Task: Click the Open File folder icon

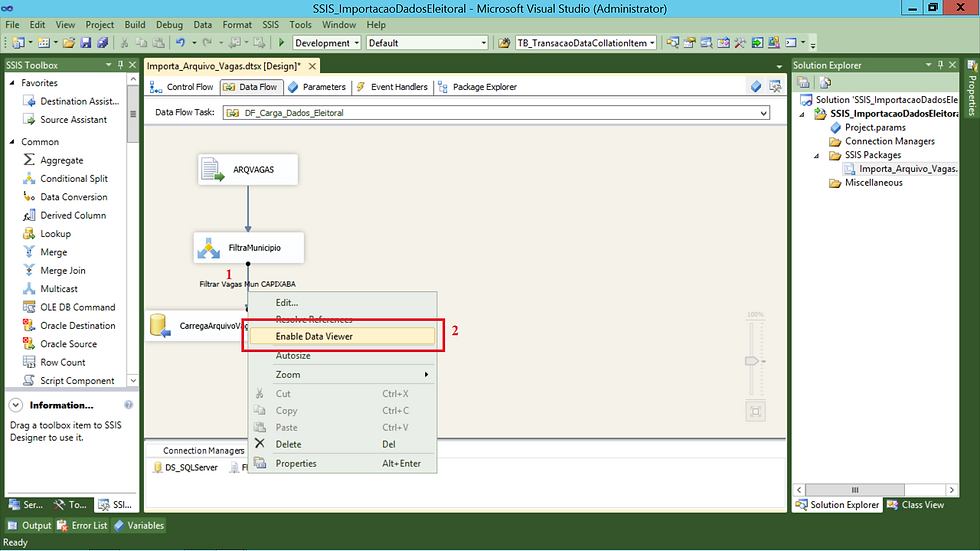Action: [x=69, y=42]
